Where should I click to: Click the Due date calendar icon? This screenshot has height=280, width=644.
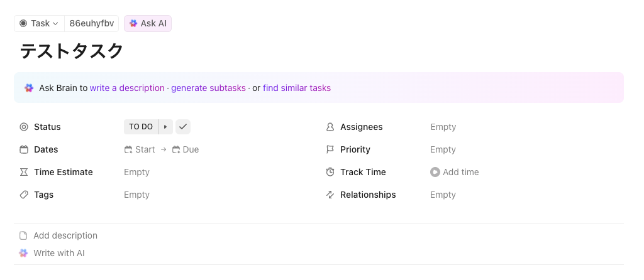pos(176,149)
